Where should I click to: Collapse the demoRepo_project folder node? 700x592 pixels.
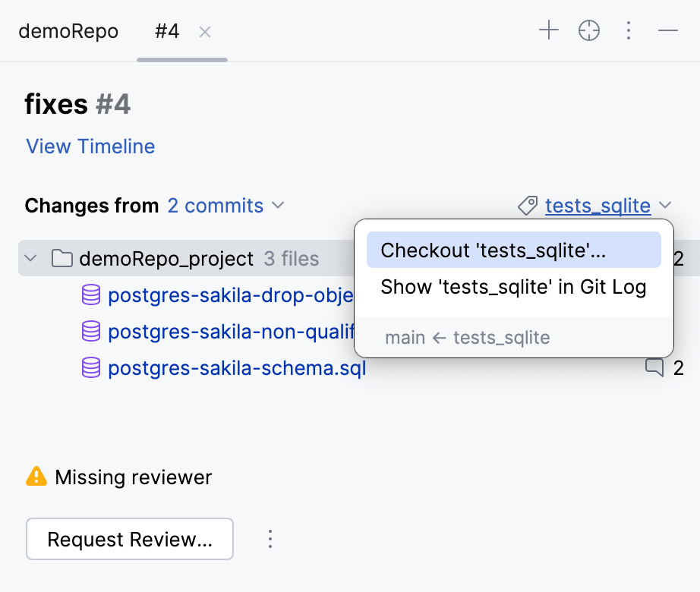click(x=30, y=259)
